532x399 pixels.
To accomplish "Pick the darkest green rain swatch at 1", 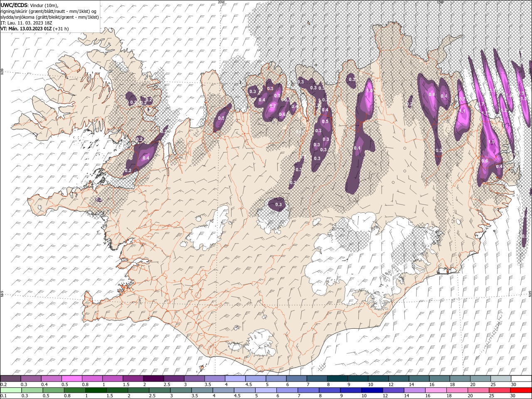I will pos(96,390).
